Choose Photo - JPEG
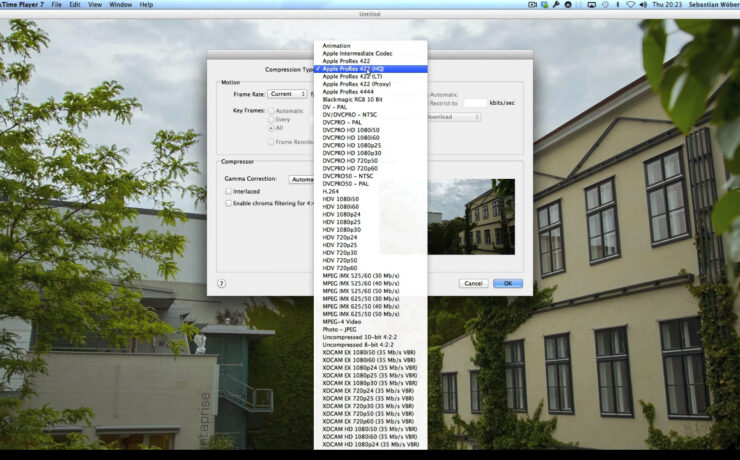The image size is (740, 460). point(370,329)
